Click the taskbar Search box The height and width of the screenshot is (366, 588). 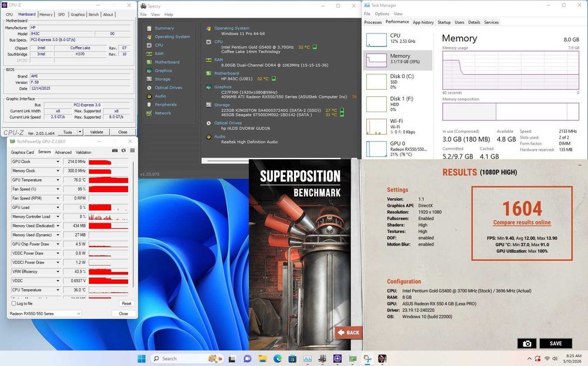pyautogui.click(x=187, y=358)
